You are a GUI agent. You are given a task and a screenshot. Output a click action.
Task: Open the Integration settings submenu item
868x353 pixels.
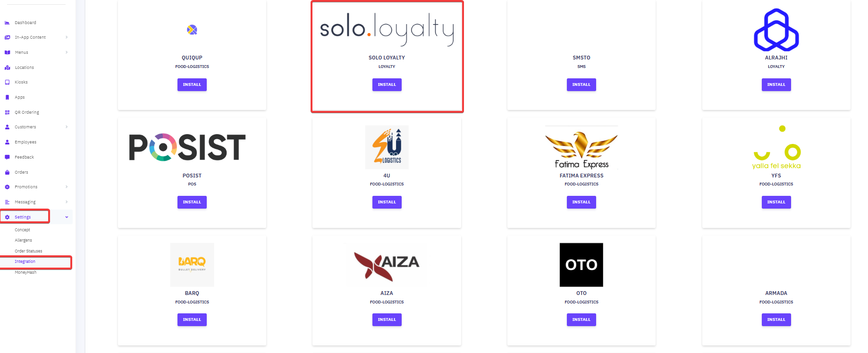click(25, 261)
